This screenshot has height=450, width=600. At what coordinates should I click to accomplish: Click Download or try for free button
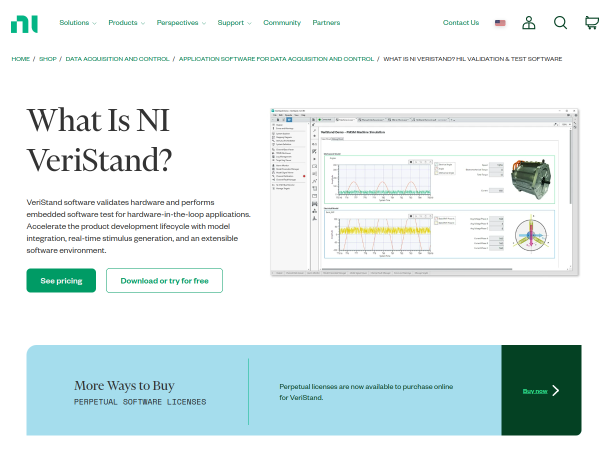165,280
